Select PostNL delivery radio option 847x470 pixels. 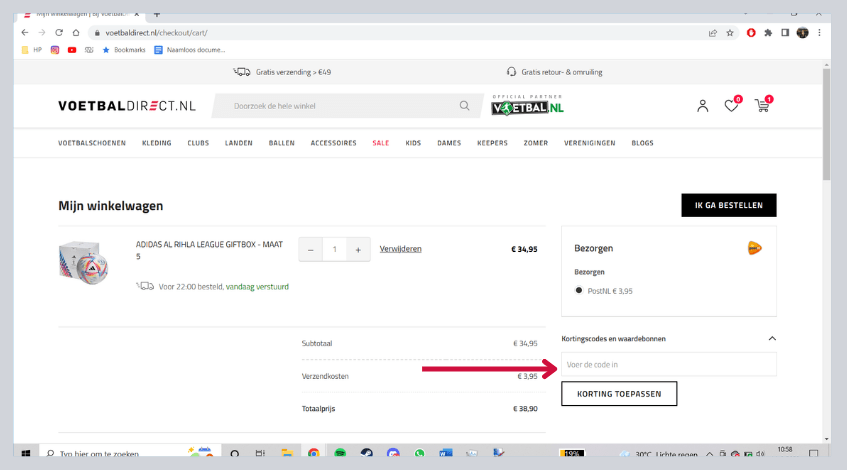pyautogui.click(x=579, y=291)
